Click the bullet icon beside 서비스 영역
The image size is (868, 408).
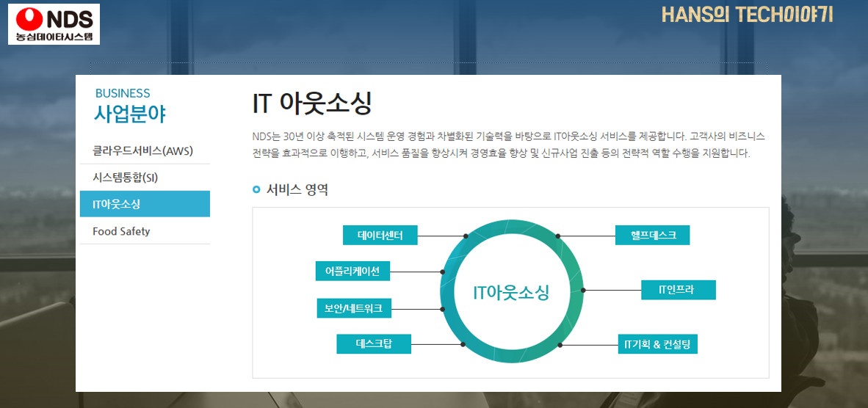tap(256, 190)
